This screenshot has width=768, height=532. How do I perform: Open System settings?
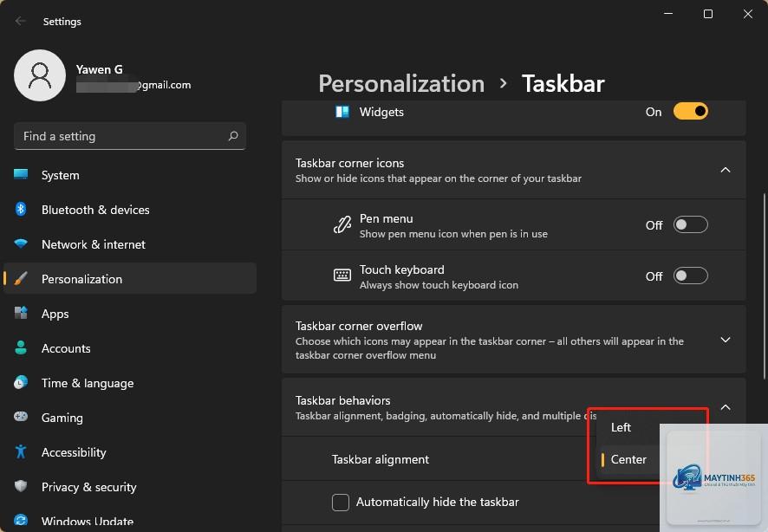tap(130, 175)
